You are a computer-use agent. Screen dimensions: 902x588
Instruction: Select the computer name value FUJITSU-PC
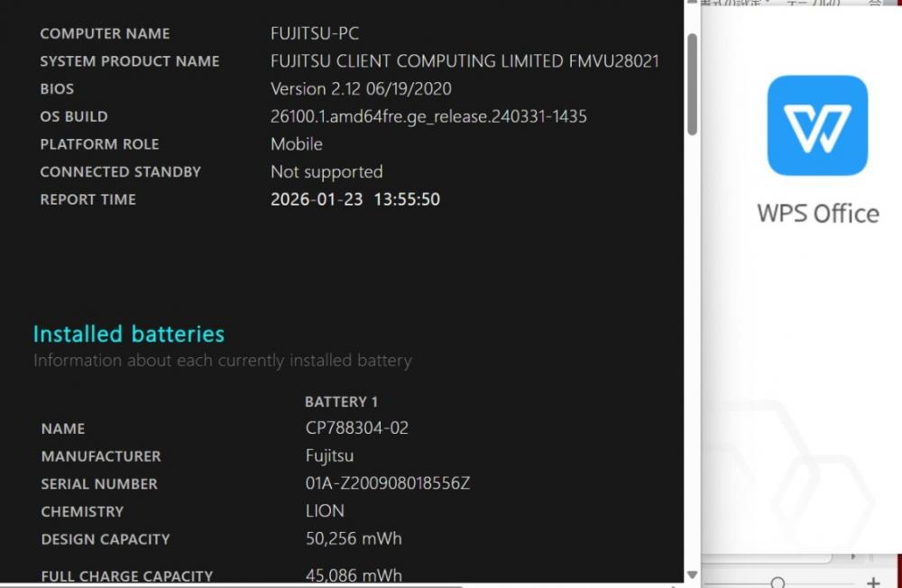tap(315, 33)
